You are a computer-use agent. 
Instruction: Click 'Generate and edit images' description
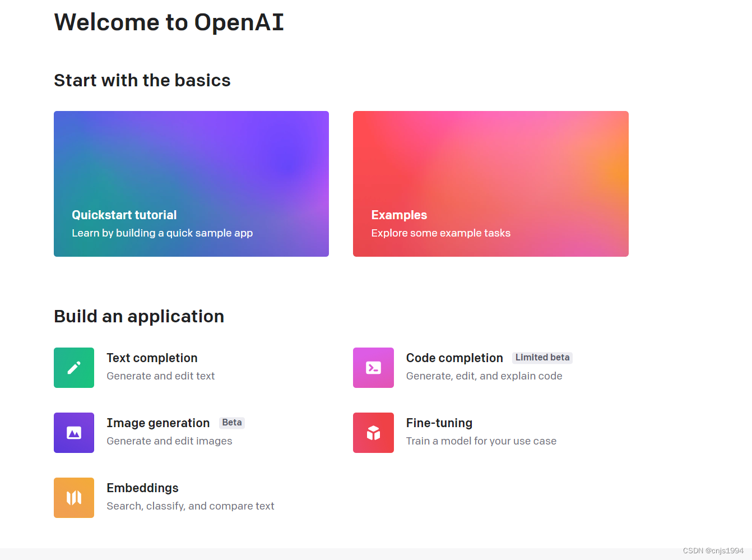169,441
